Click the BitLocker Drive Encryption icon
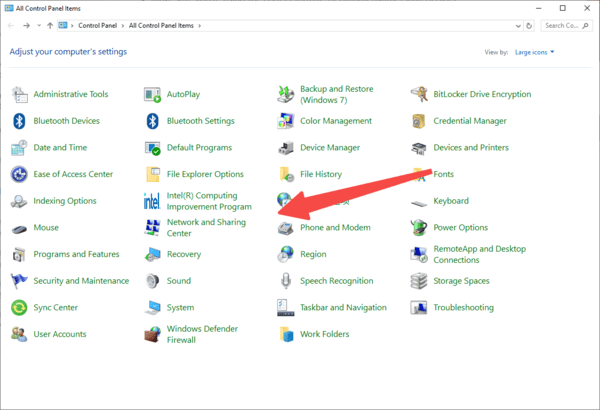Image resolution: width=600 pixels, height=410 pixels. point(419,94)
